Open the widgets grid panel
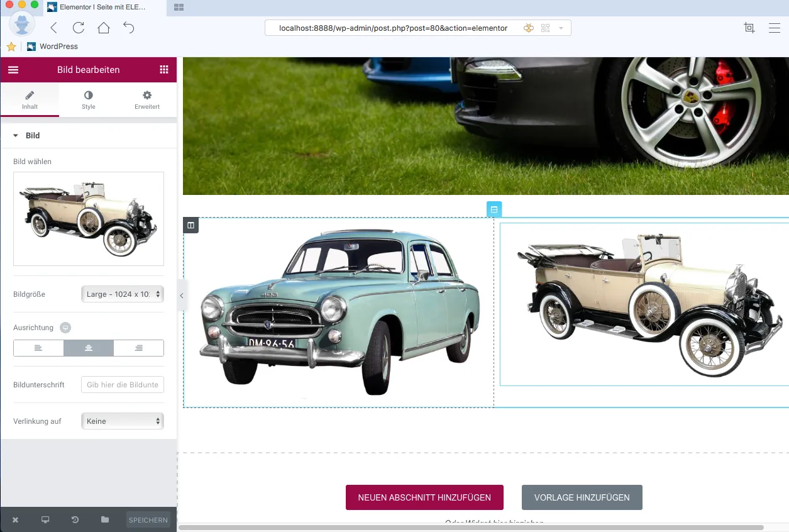The width and height of the screenshot is (789, 532). click(x=164, y=70)
